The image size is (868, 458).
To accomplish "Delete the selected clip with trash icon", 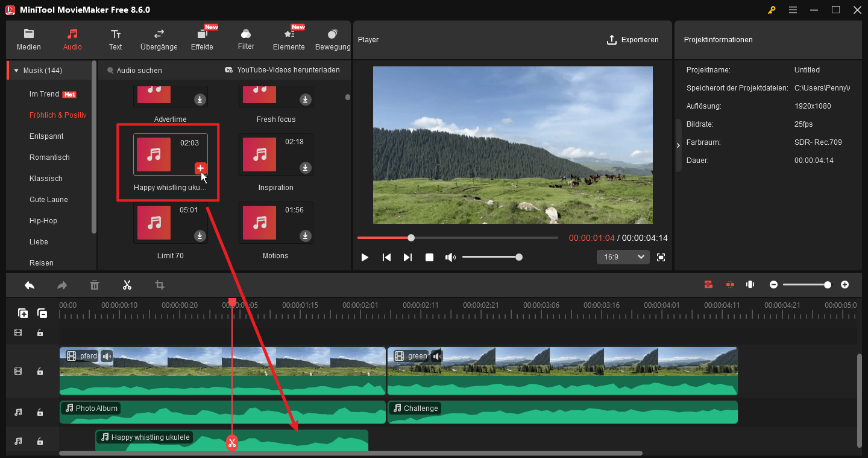I will [x=94, y=284].
